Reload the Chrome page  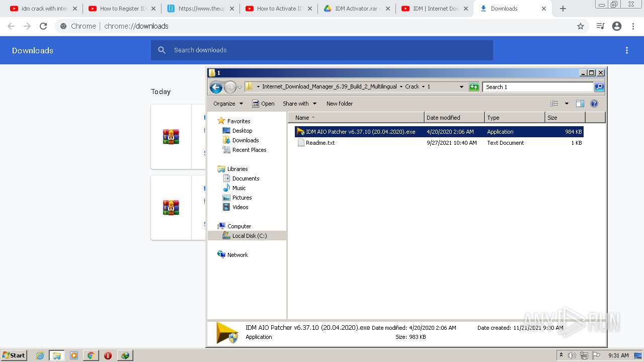point(43,26)
